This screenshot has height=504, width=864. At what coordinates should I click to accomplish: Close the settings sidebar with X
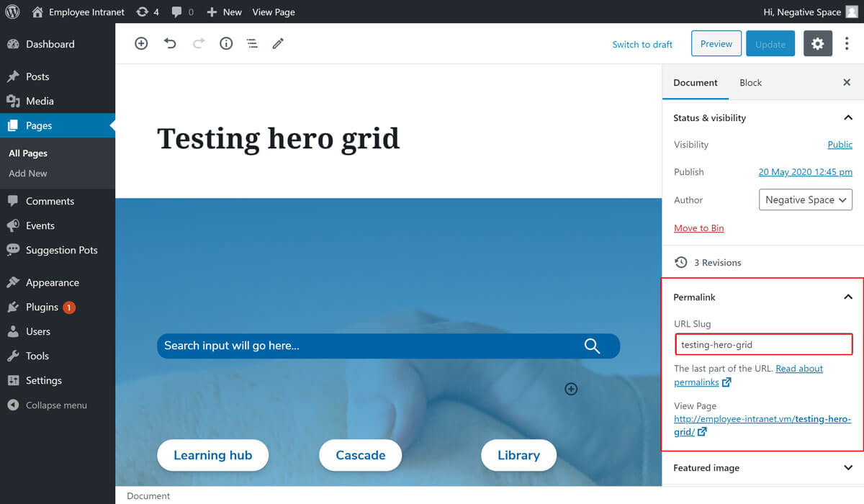(x=847, y=83)
